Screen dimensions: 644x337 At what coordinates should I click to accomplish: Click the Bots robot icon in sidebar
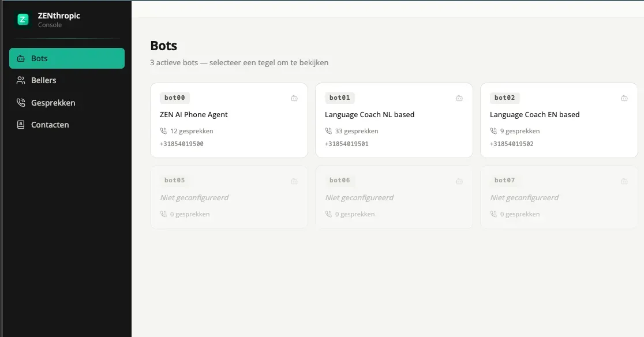(21, 58)
